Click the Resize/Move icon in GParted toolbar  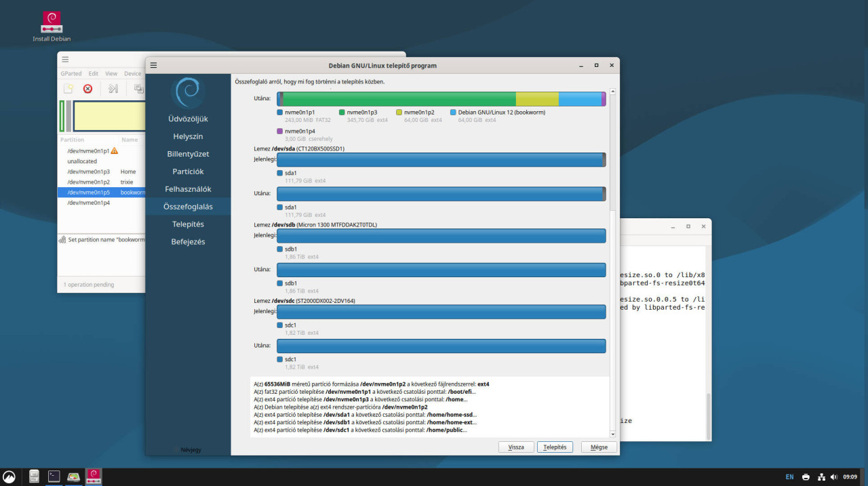tap(113, 88)
